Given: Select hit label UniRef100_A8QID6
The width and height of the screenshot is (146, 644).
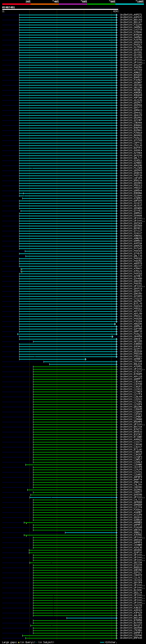Looking at the screenshot, I should [x=131, y=324].
